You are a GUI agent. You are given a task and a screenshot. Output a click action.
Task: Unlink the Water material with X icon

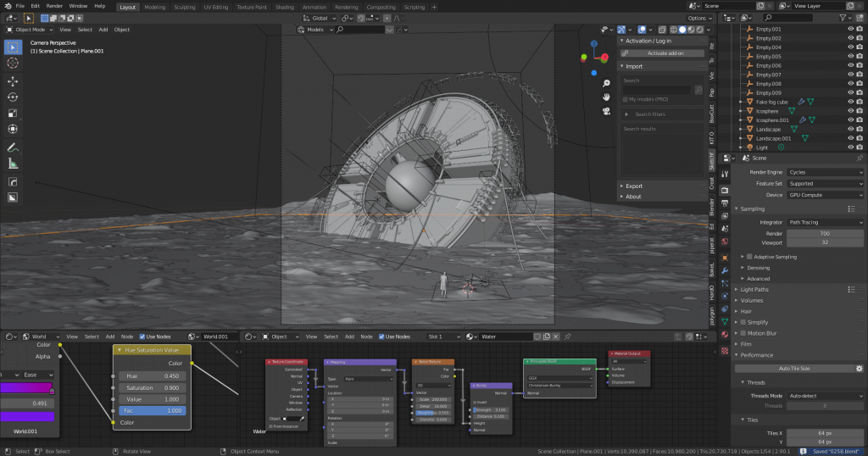click(x=556, y=336)
